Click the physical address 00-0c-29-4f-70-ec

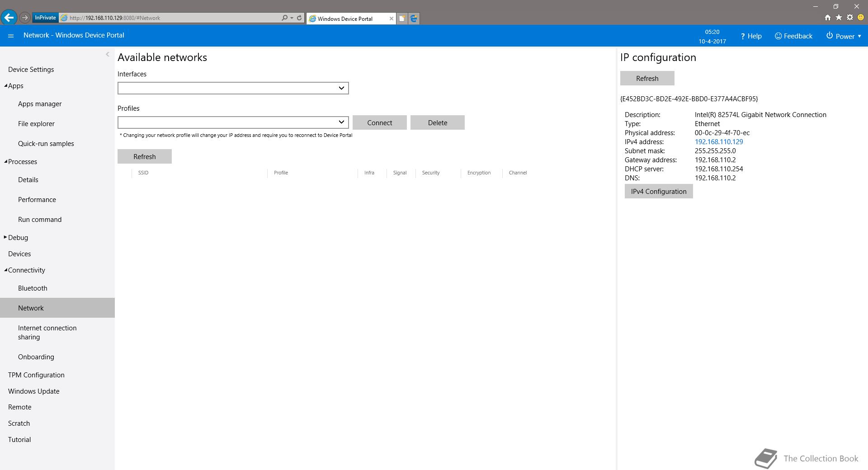722,133
